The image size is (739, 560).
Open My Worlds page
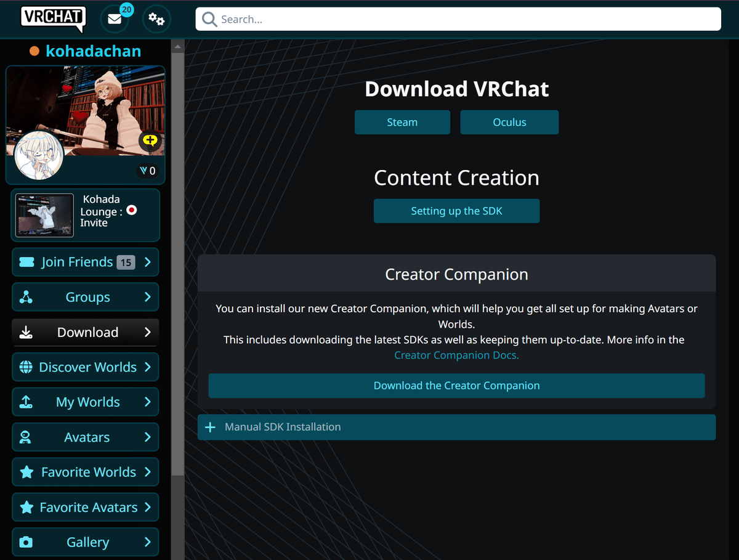(86, 402)
